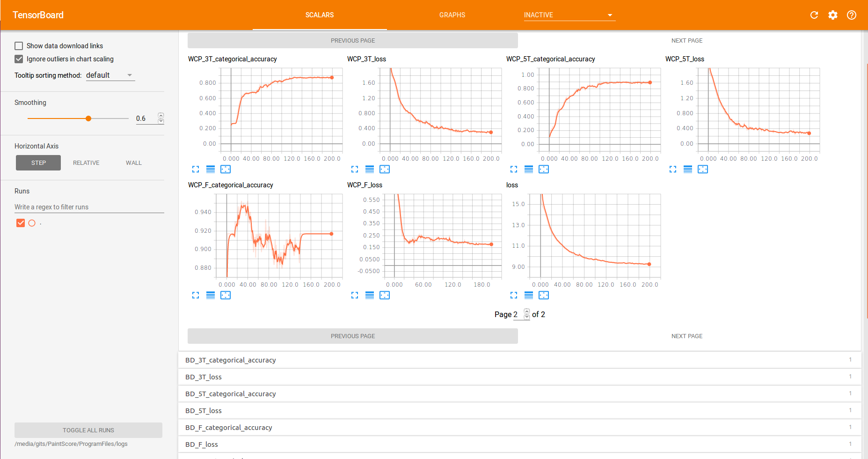
Task: Click in the smoothing value field 0.6
Action: (x=146, y=118)
